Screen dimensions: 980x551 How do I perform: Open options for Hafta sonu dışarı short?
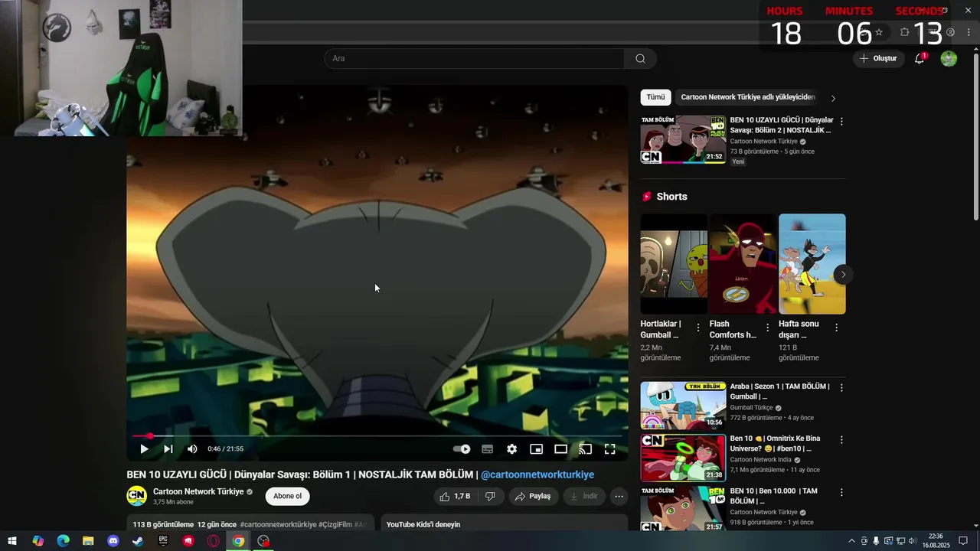click(x=836, y=328)
